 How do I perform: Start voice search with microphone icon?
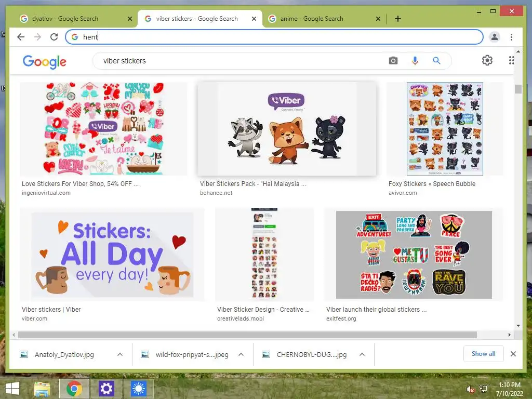pyautogui.click(x=415, y=61)
